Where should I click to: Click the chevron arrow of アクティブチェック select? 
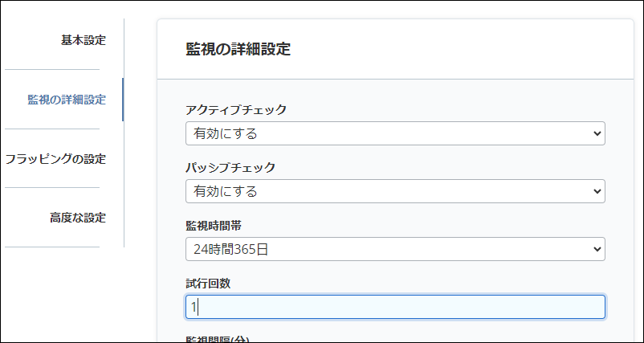point(596,133)
